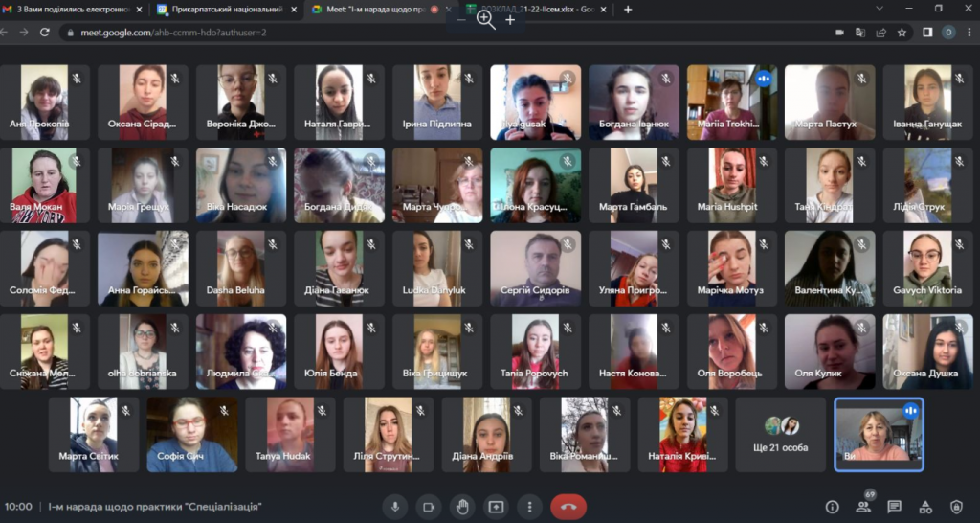Click the zoom in plus control
This screenshot has width=980, height=523.
point(510,20)
